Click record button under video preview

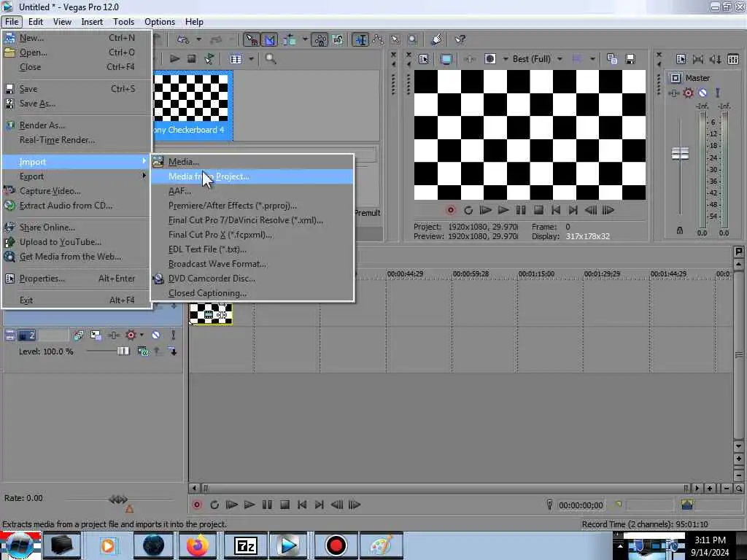pyautogui.click(x=451, y=210)
